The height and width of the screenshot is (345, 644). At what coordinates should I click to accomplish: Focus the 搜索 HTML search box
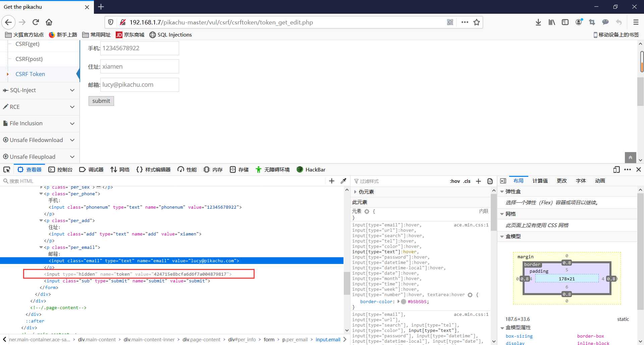[x=163, y=181]
